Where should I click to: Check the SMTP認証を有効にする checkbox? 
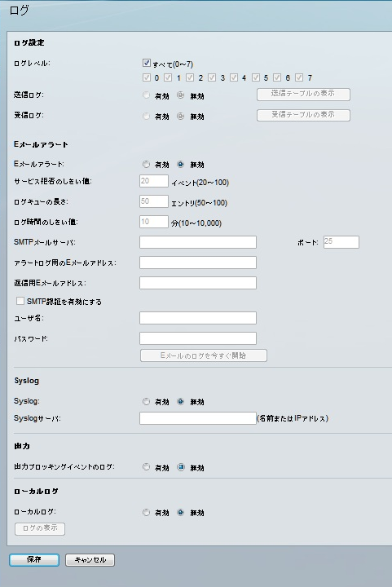(20, 301)
